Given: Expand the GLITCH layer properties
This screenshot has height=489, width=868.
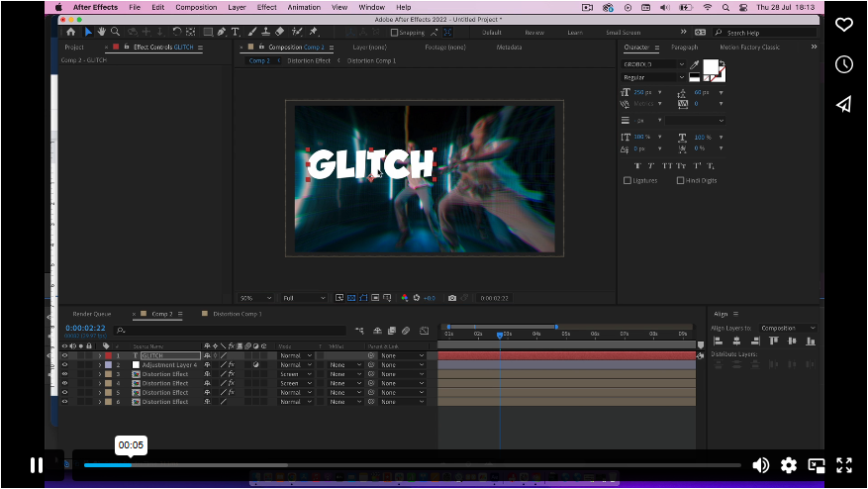Looking at the screenshot, I should click(x=100, y=355).
